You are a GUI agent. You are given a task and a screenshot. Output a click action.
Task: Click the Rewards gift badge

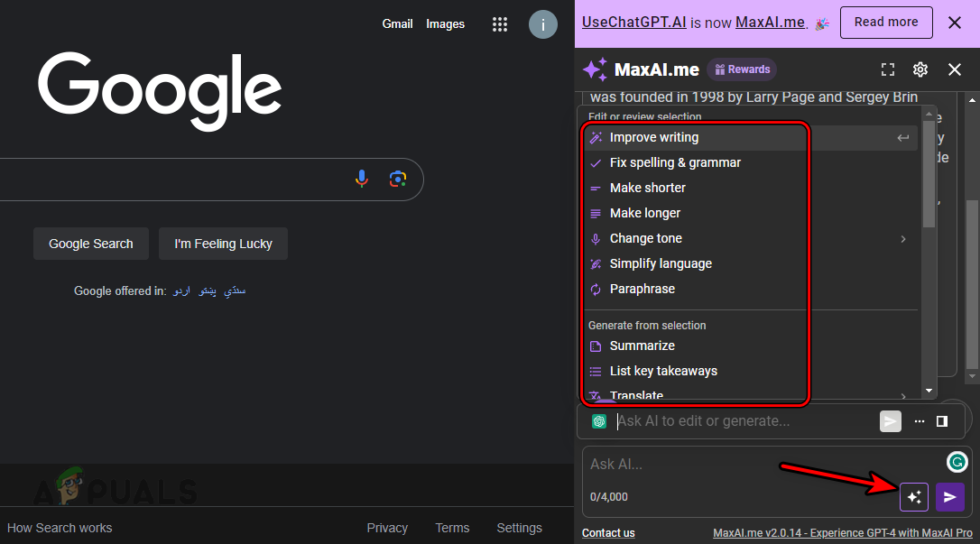742,69
